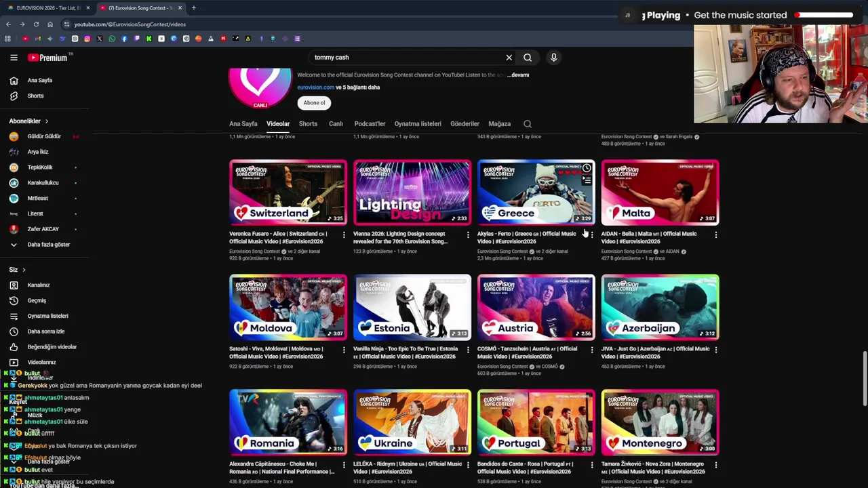Open more options for Moldova video
The height and width of the screenshot is (488, 868).
click(x=344, y=350)
